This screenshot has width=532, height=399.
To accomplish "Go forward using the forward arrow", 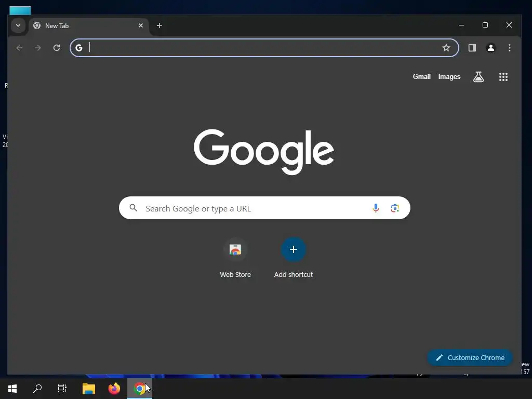I will tap(37, 48).
